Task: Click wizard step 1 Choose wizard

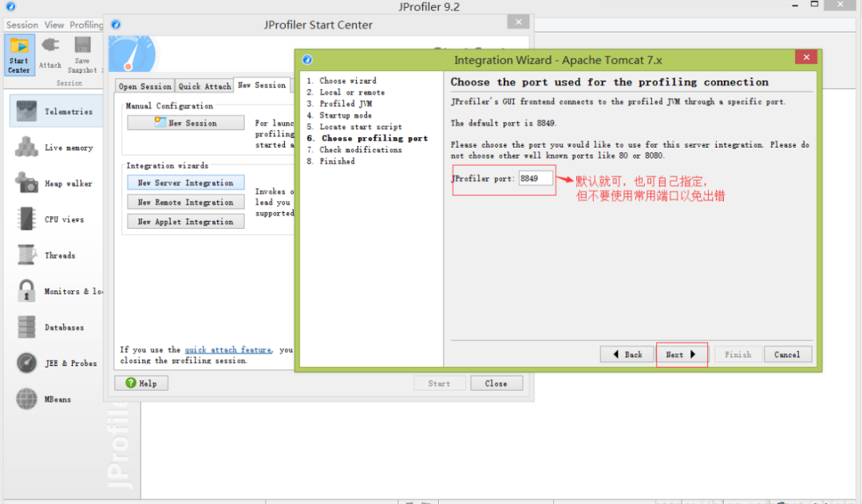Action: 342,81
